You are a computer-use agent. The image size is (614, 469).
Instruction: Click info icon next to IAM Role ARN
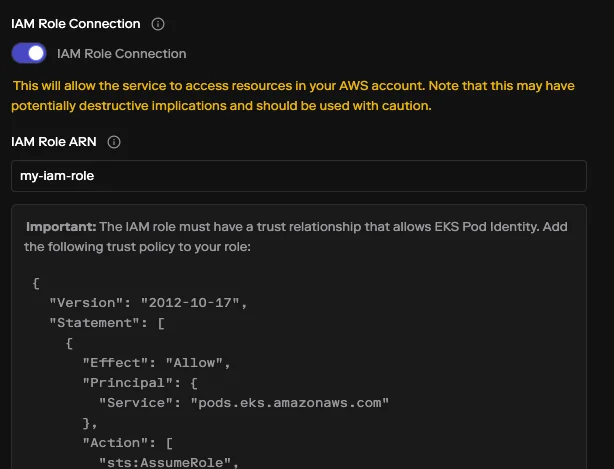(x=114, y=142)
